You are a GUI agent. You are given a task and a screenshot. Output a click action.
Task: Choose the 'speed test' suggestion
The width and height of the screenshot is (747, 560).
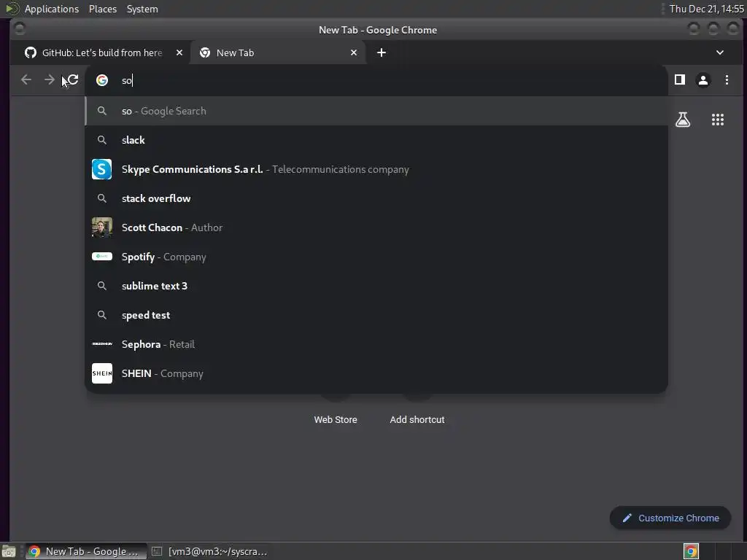tap(376, 315)
